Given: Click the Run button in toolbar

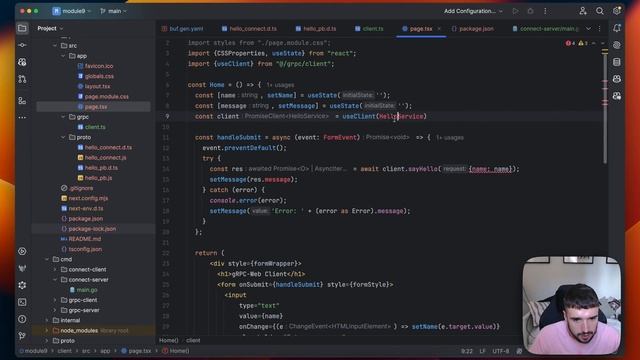Looking at the screenshot, I should click(x=516, y=11).
